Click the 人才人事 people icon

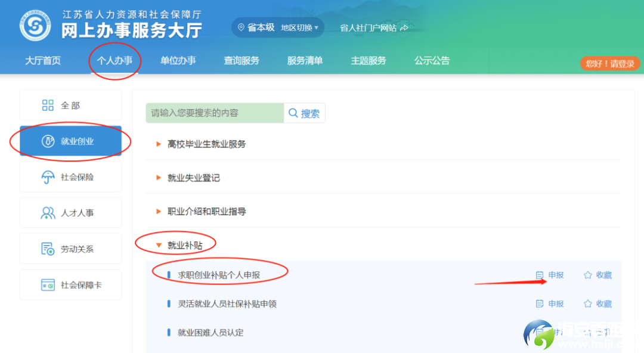(48, 213)
